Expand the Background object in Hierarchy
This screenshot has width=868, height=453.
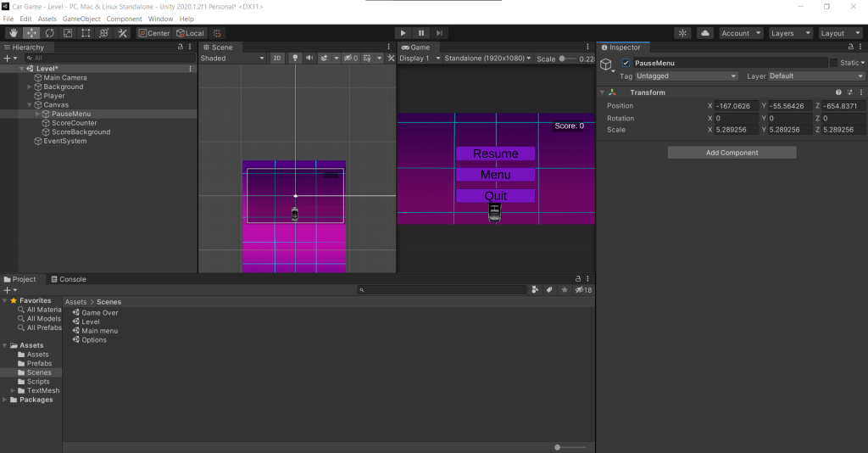point(30,87)
